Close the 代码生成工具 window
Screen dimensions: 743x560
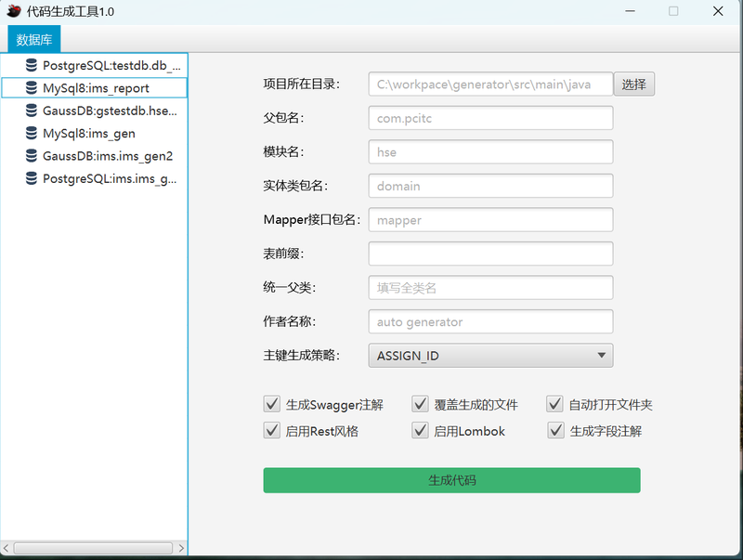coord(718,11)
